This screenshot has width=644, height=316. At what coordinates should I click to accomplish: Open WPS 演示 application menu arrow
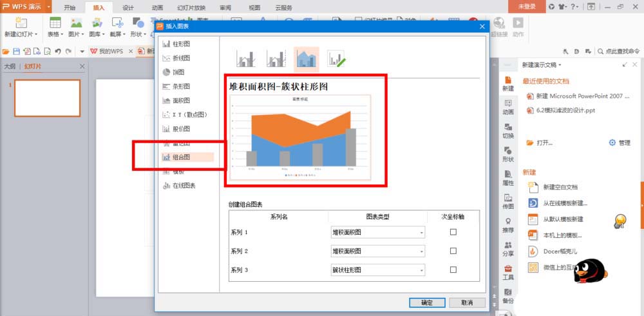(x=49, y=6)
